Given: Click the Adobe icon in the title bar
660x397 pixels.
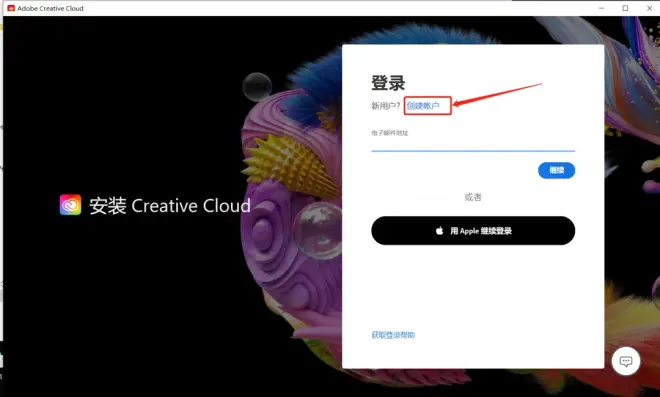Looking at the screenshot, I should [x=11, y=8].
